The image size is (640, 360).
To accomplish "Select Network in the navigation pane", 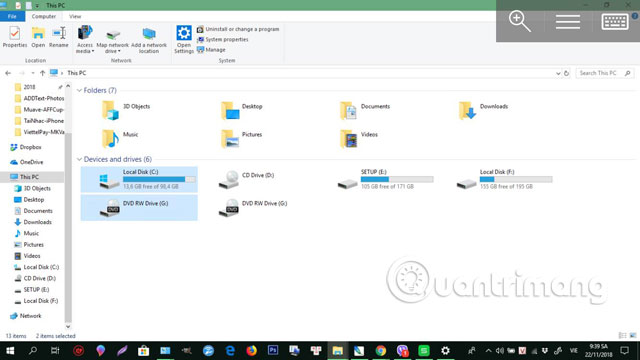I will point(26,316).
